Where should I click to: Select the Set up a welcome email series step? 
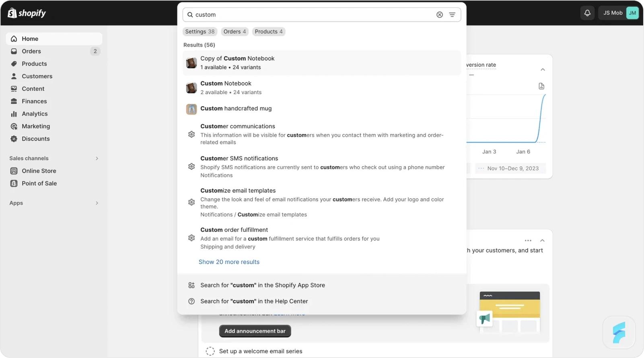(x=261, y=351)
